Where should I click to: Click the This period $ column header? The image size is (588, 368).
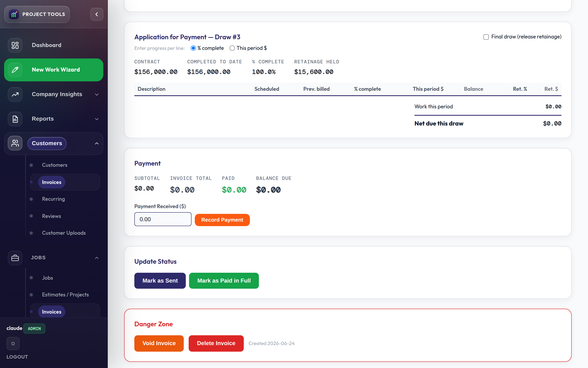pyautogui.click(x=428, y=89)
